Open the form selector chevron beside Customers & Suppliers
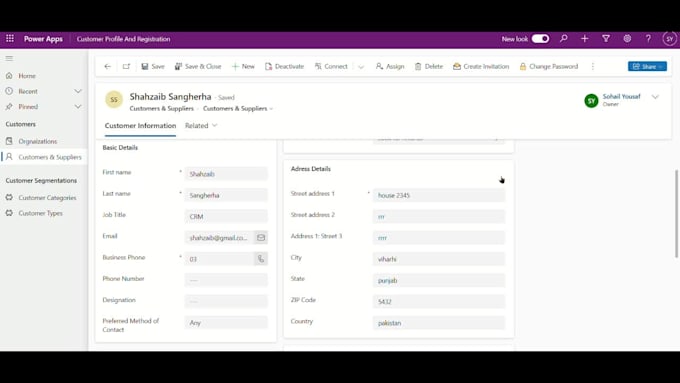 click(x=271, y=108)
